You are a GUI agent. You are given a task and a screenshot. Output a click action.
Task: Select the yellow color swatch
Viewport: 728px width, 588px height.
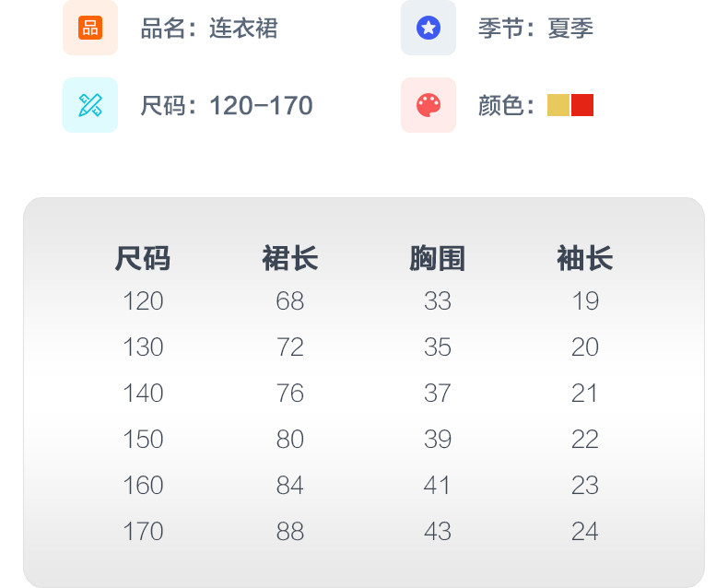click(x=558, y=105)
